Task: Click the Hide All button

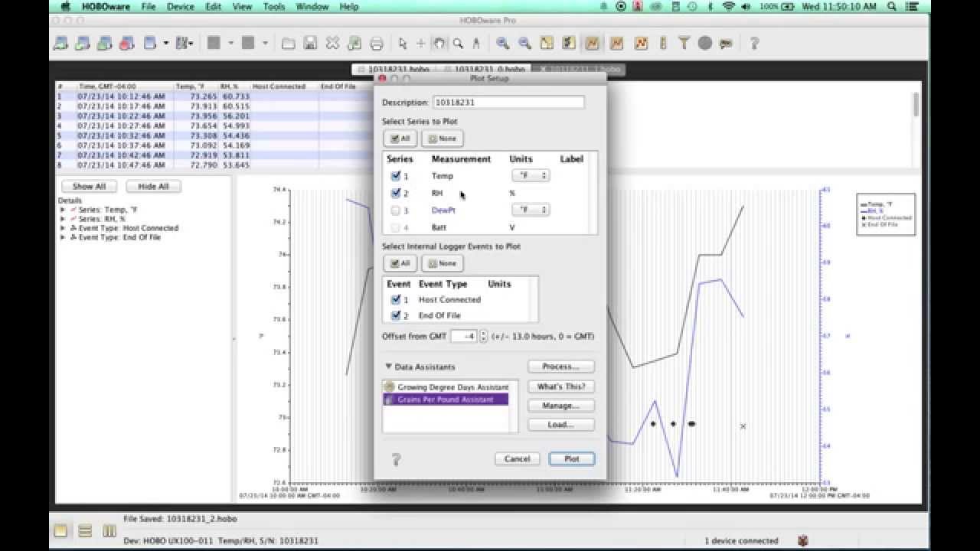Action: pos(153,186)
